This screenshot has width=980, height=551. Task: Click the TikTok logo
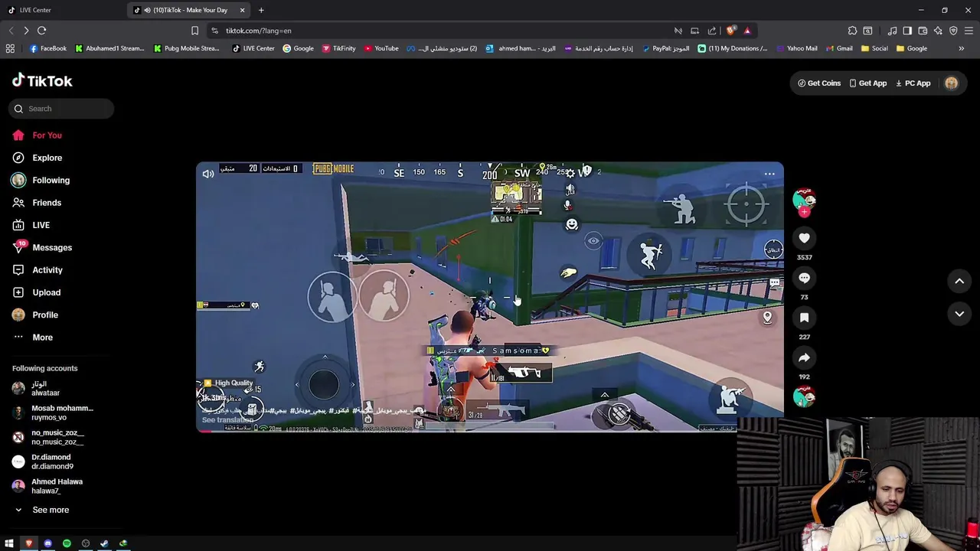tap(42, 81)
